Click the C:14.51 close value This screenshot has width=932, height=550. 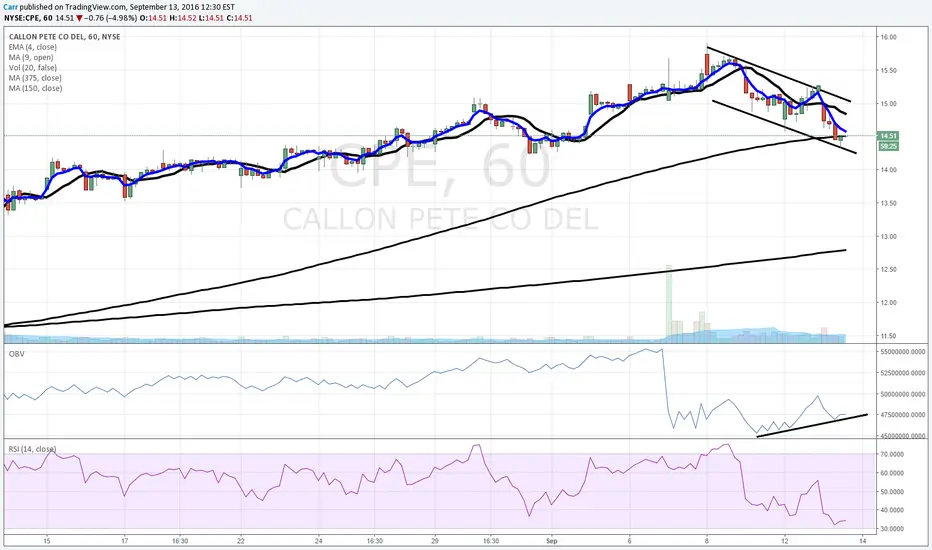[239, 18]
